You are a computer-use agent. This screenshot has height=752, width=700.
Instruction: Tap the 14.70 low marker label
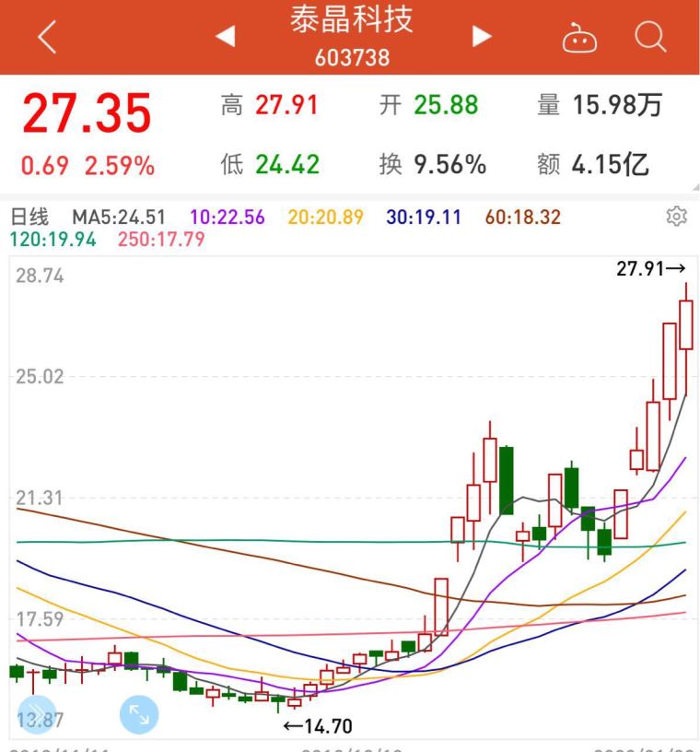click(318, 726)
